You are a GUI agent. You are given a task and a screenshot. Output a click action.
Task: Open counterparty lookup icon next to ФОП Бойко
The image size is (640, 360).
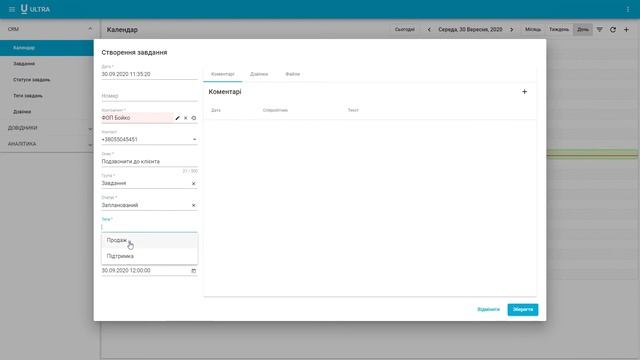194,118
